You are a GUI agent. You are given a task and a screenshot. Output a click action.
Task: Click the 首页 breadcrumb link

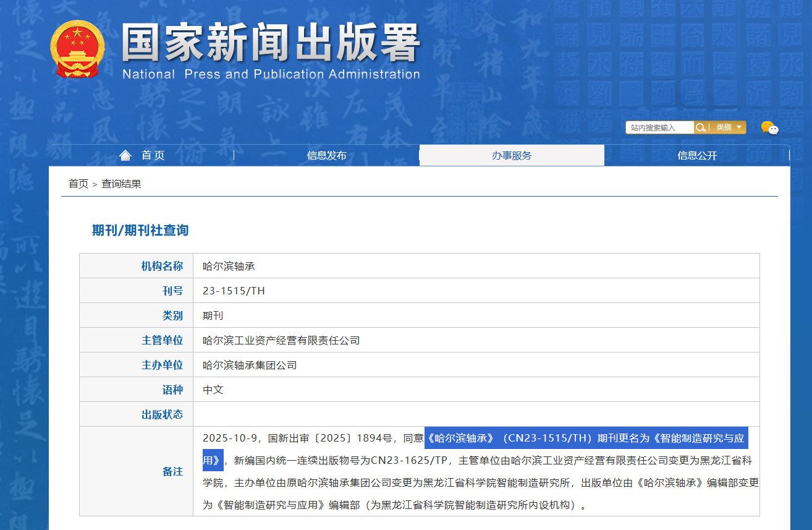78,184
